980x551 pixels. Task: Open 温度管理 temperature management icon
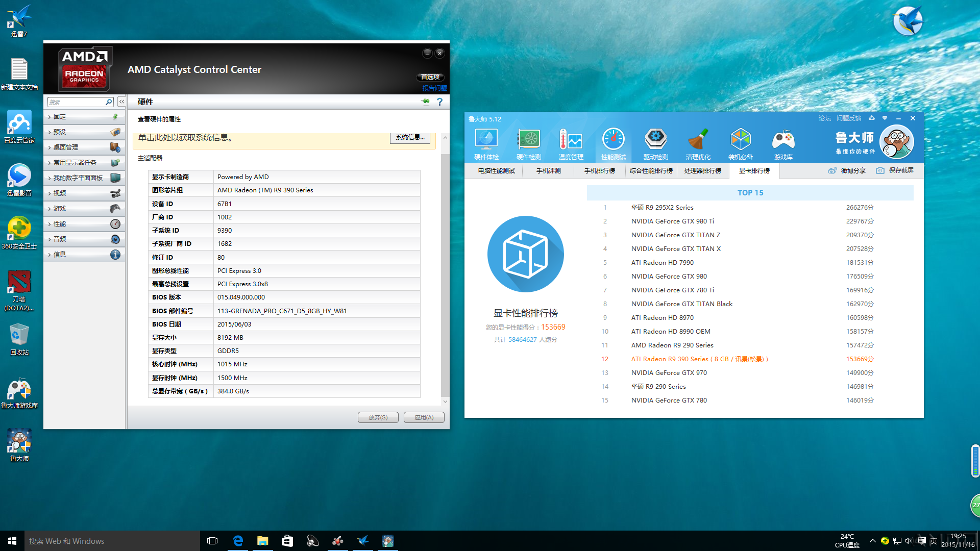[571, 144]
